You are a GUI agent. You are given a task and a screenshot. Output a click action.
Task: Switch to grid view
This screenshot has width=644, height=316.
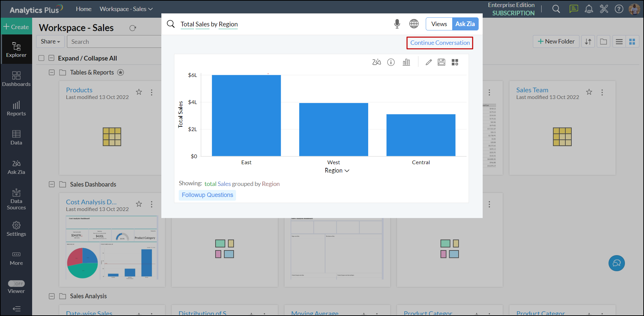tap(632, 41)
